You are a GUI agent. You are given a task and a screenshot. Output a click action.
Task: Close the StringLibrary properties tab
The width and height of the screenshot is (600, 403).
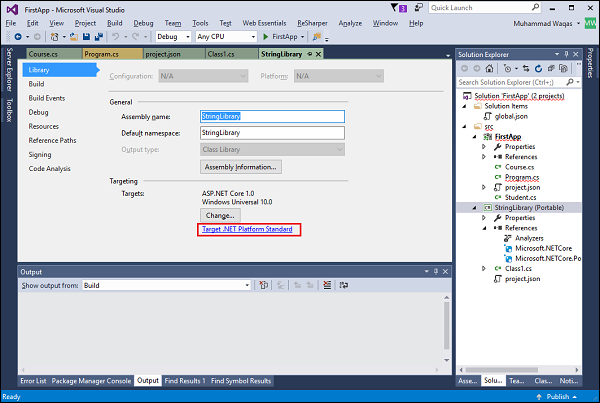tap(318, 54)
